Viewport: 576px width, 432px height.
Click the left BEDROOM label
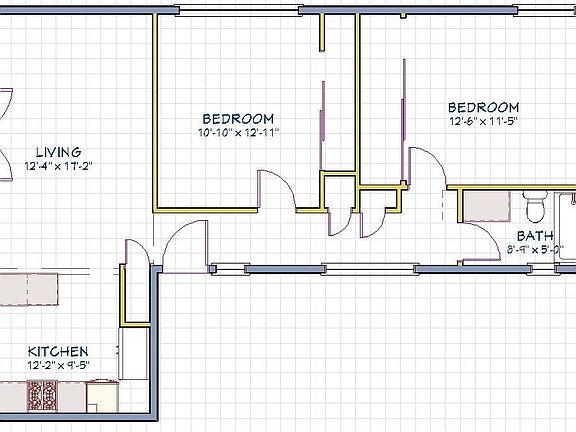click(x=238, y=119)
